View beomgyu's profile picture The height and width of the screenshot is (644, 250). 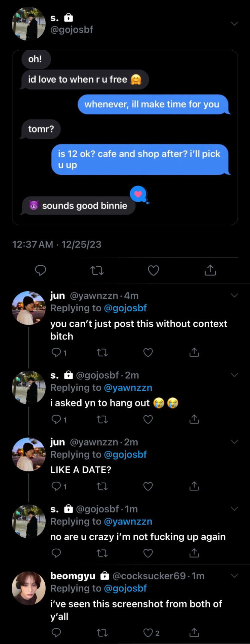click(29, 588)
